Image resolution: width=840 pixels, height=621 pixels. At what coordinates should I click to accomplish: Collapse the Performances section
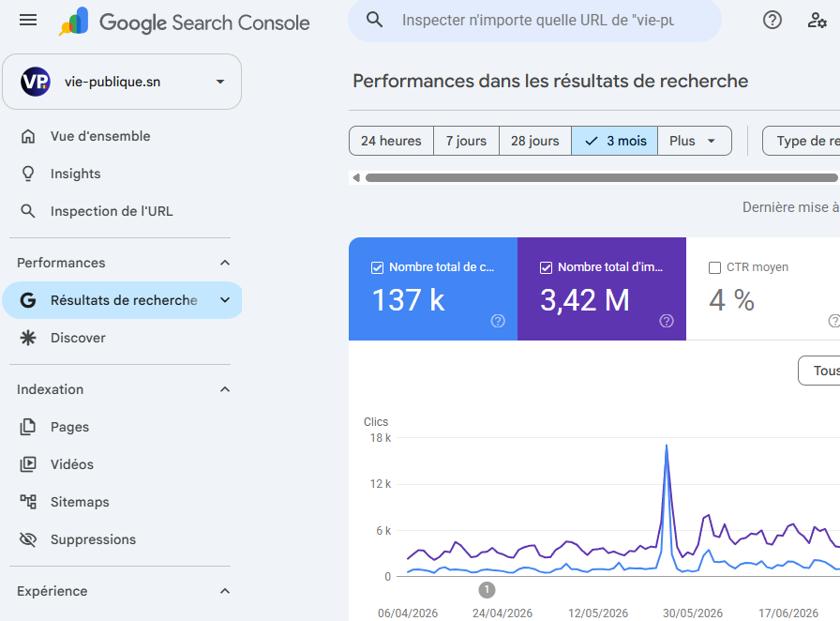click(x=225, y=263)
